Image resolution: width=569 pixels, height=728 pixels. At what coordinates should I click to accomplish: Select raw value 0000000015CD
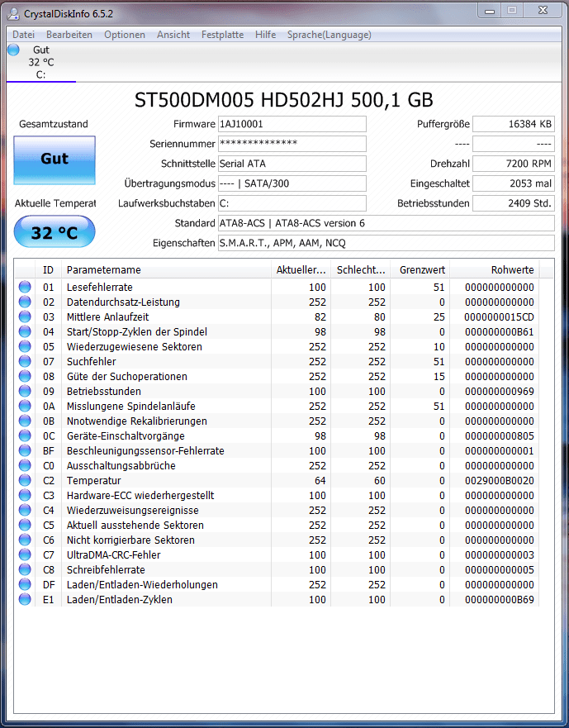(x=500, y=317)
